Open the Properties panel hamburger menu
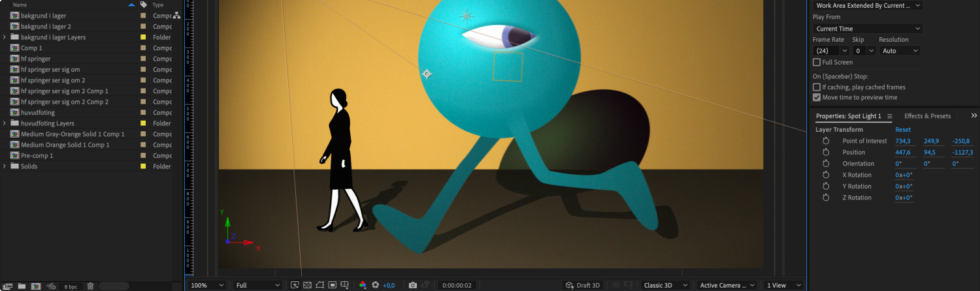 pos(889,116)
